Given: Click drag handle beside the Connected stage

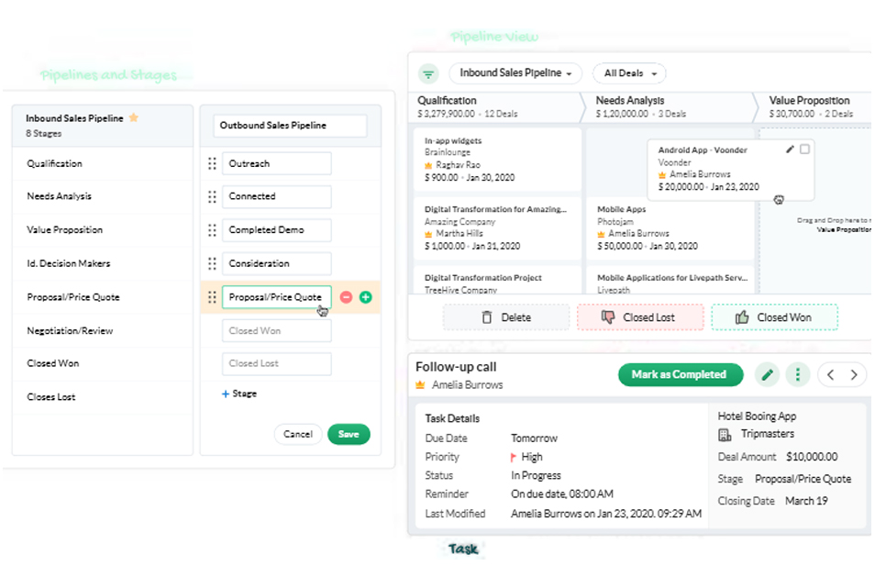Looking at the screenshot, I should [x=212, y=196].
